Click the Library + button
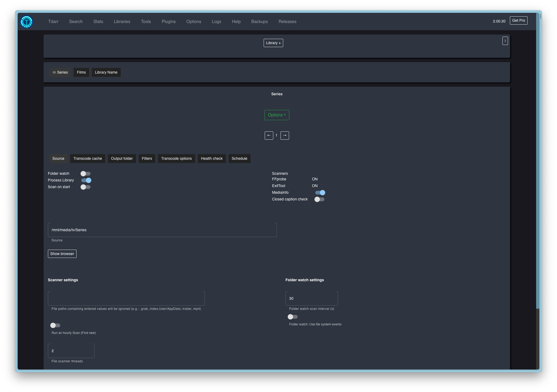 [273, 43]
